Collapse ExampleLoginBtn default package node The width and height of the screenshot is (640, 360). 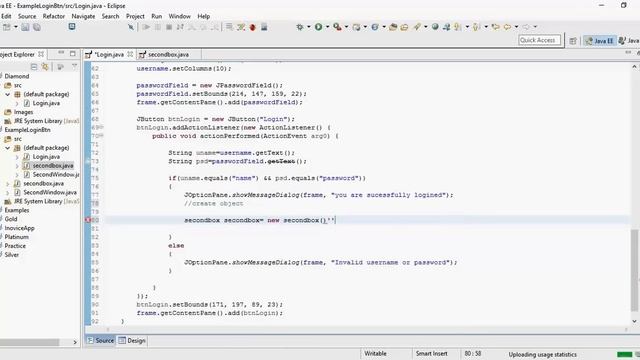7,148
